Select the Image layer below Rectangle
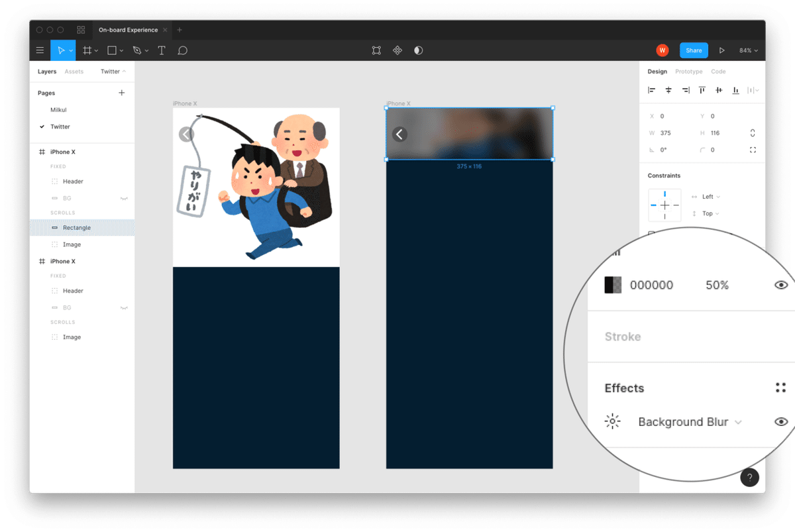The image size is (795, 532). 82,244
